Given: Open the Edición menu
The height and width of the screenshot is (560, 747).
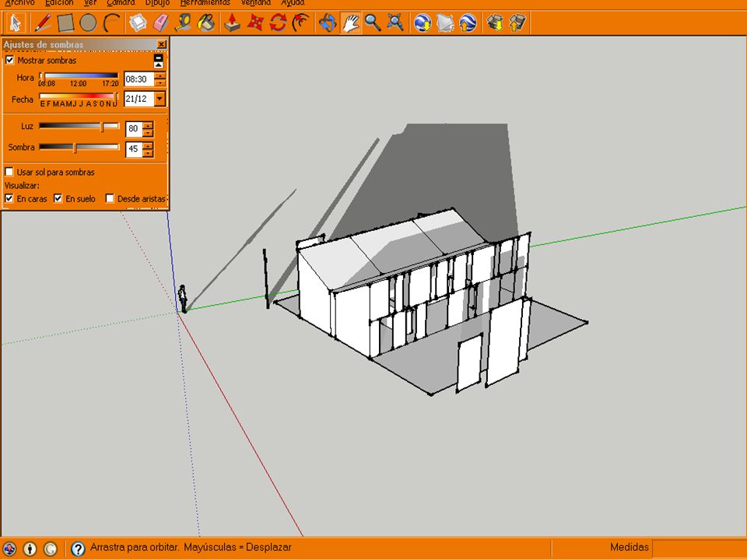Looking at the screenshot, I should tap(60, 3).
